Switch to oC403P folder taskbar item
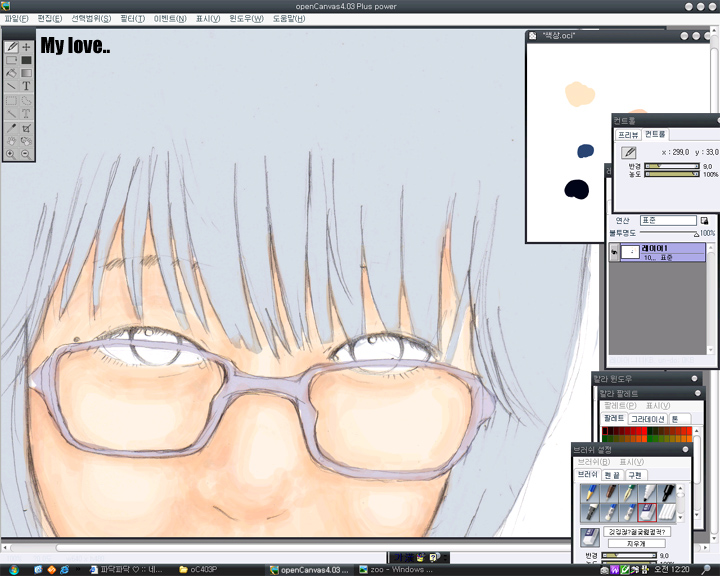720x576 pixels. [x=198, y=570]
